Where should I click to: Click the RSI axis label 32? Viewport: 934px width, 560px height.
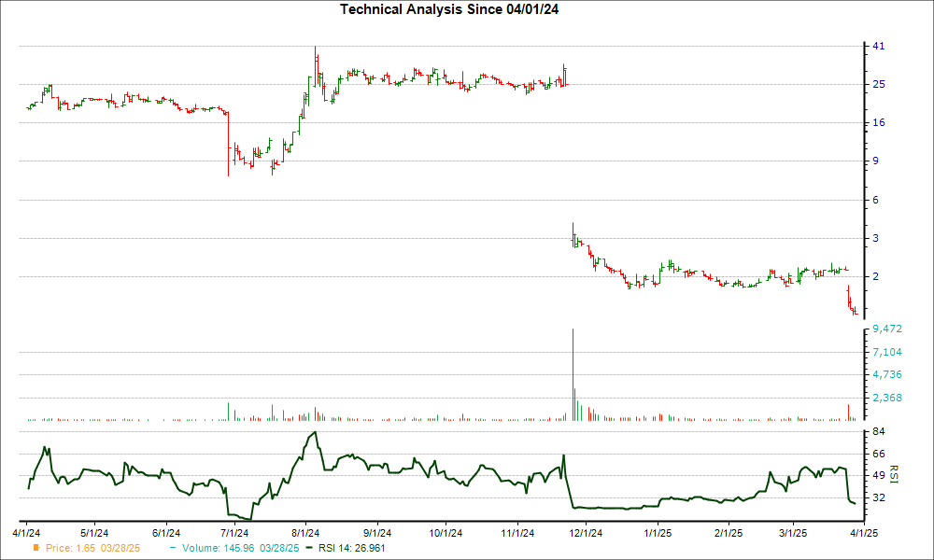coord(879,497)
